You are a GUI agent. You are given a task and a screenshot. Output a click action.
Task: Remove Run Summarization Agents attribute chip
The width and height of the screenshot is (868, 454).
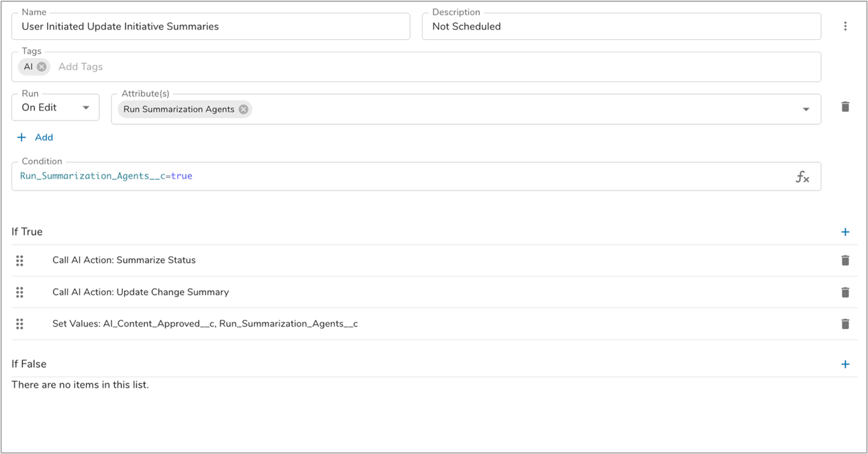coord(243,109)
